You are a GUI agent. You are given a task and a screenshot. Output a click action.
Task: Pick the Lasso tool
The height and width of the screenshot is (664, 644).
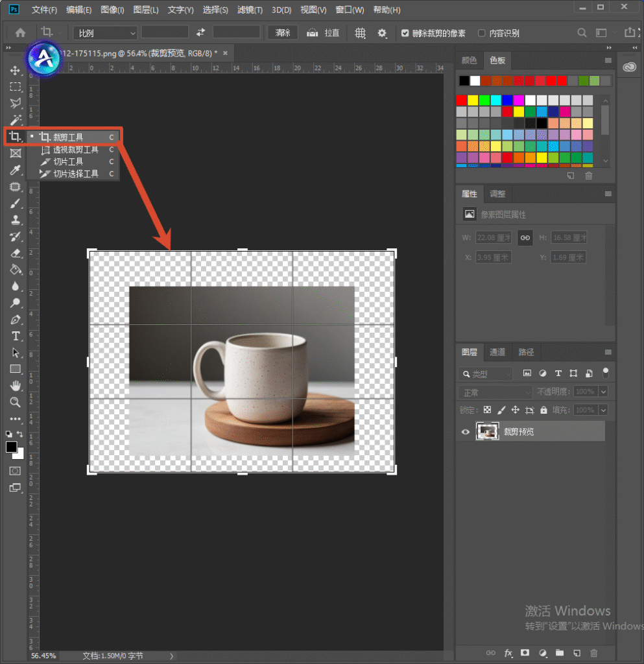point(16,103)
